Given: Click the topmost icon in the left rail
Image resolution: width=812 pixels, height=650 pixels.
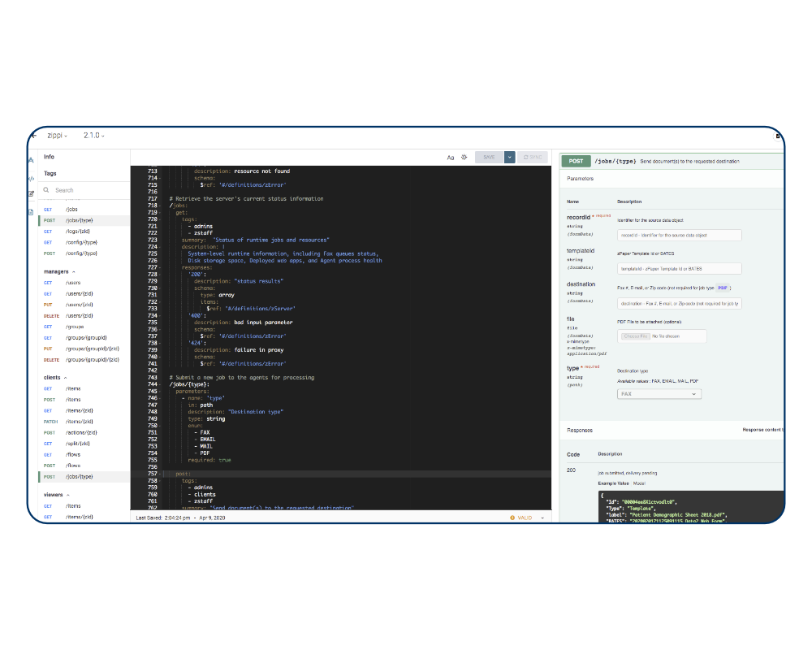Looking at the screenshot, I should click(31, 160).
